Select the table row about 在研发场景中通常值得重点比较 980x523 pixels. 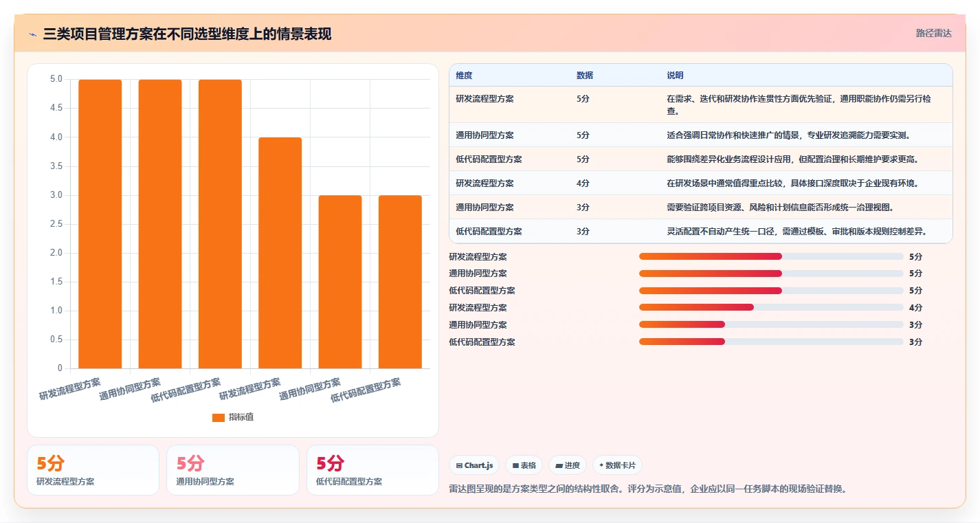[x=701, y=183]
